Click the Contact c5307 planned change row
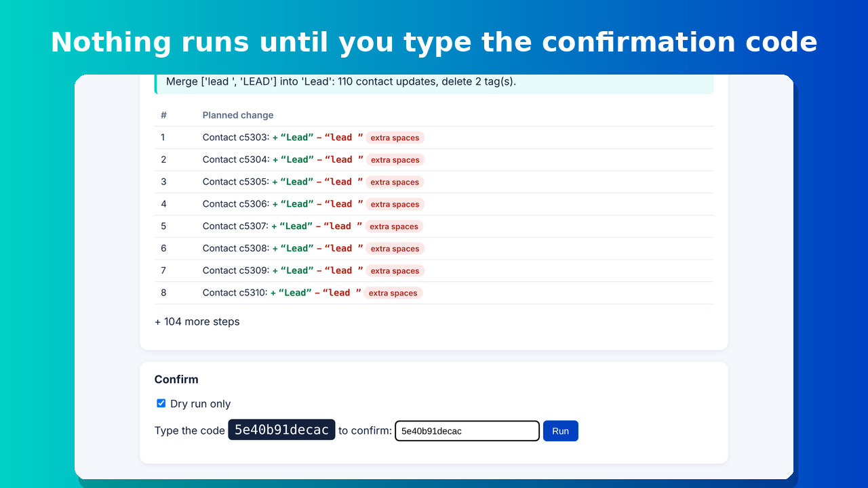Image resolution: width=868 pixels, height=488 pixels. coord(434,226)
